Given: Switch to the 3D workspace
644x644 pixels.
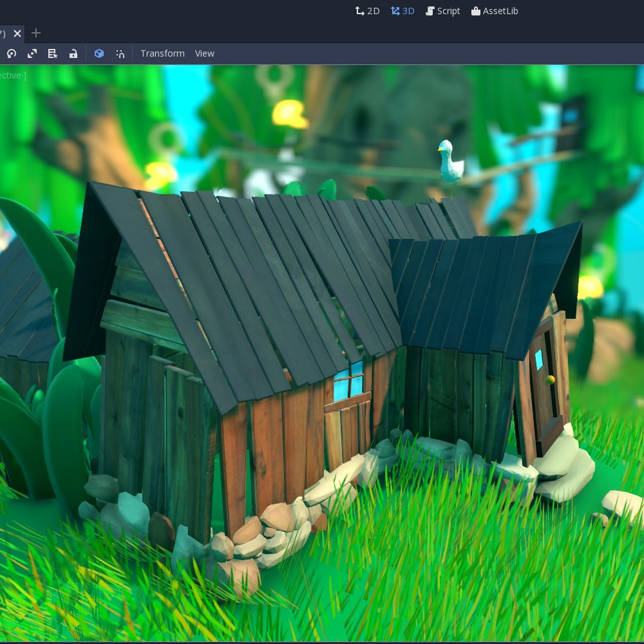Looking at the screenshot, I should tap(402, 11).
